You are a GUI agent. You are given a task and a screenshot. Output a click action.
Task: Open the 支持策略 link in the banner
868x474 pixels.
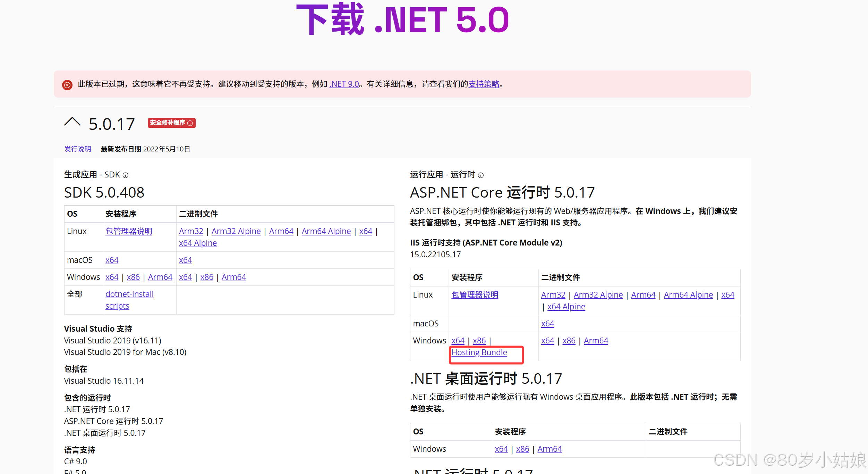[484, 84]
